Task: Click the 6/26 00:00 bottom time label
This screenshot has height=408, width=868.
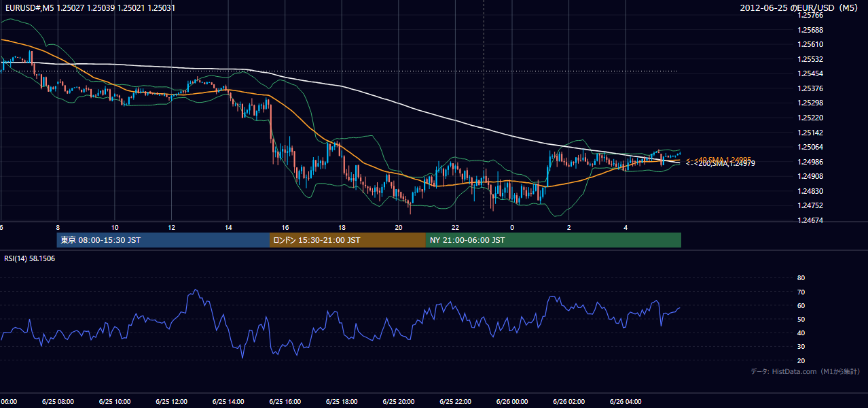Action: [512, 402]
